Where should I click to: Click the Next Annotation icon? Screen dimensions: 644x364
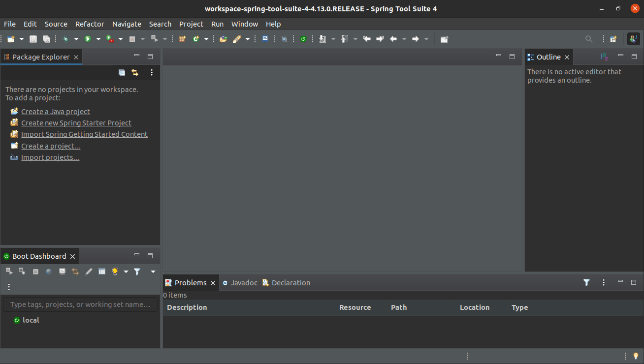tap(323, 39)
